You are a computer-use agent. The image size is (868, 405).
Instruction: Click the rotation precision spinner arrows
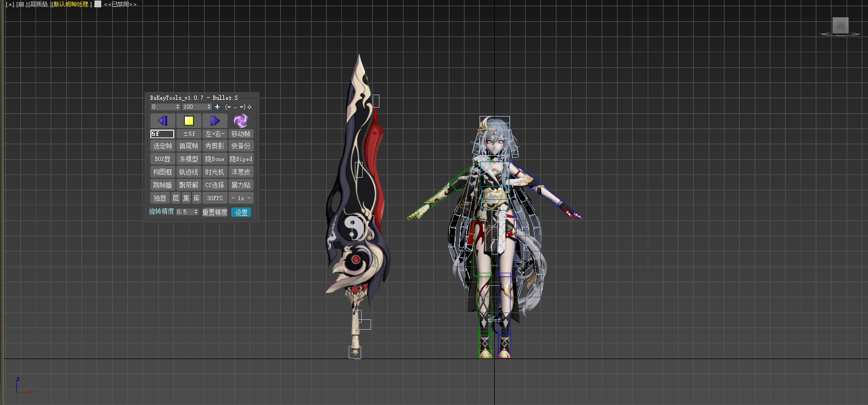point(196,212)
